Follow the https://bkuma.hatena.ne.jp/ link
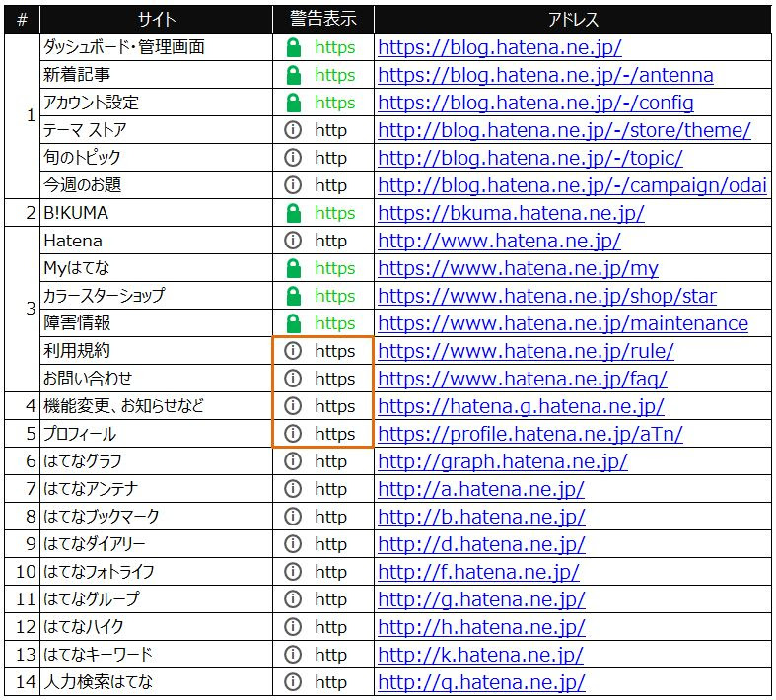The image size is (776, 700). tap(511, 214)
